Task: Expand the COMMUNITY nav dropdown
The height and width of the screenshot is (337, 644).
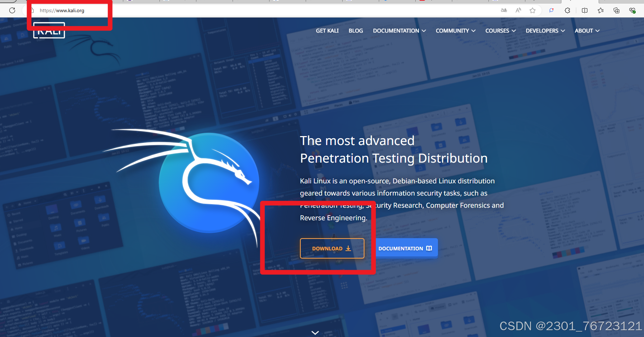Action: click(455, 31)
